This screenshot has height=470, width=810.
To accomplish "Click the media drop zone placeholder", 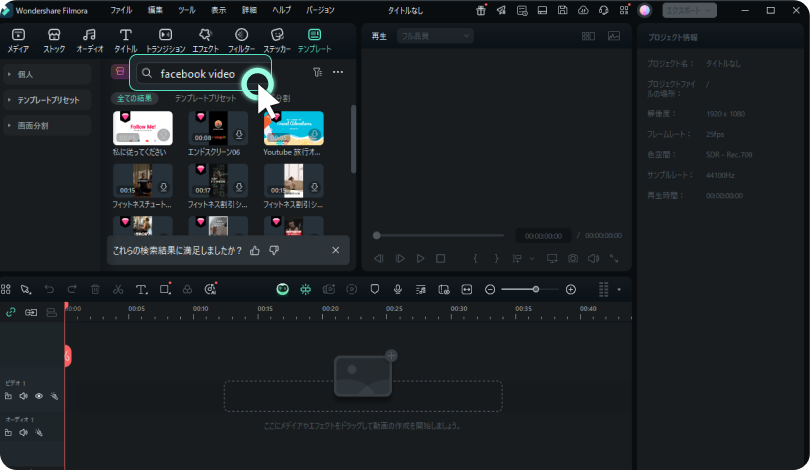I will tap(363, 396).
